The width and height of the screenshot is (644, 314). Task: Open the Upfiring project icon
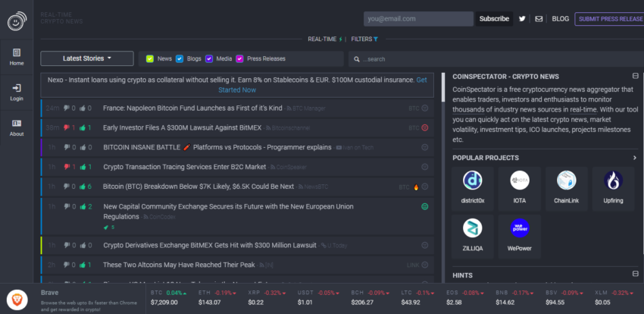coord(614,181)
